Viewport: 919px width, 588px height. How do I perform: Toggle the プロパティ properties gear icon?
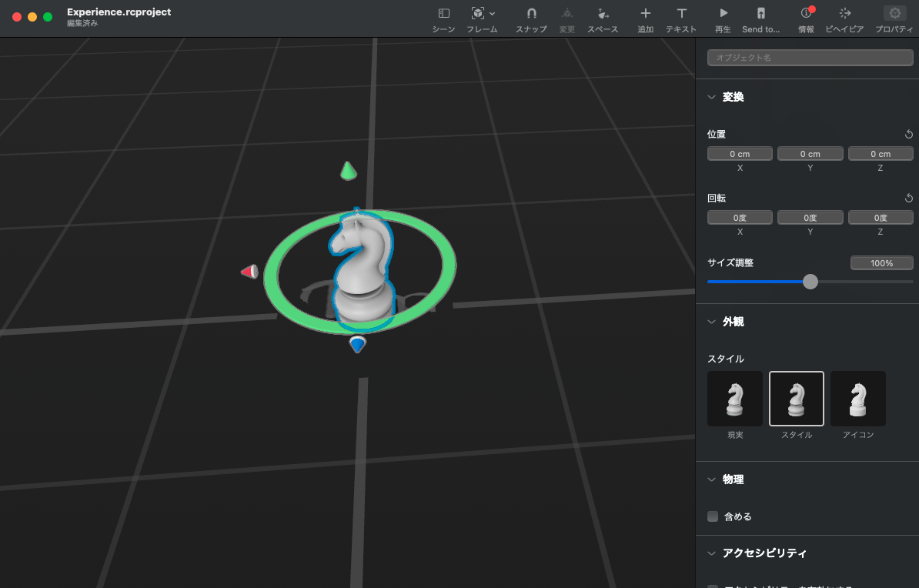pos(894,13)
